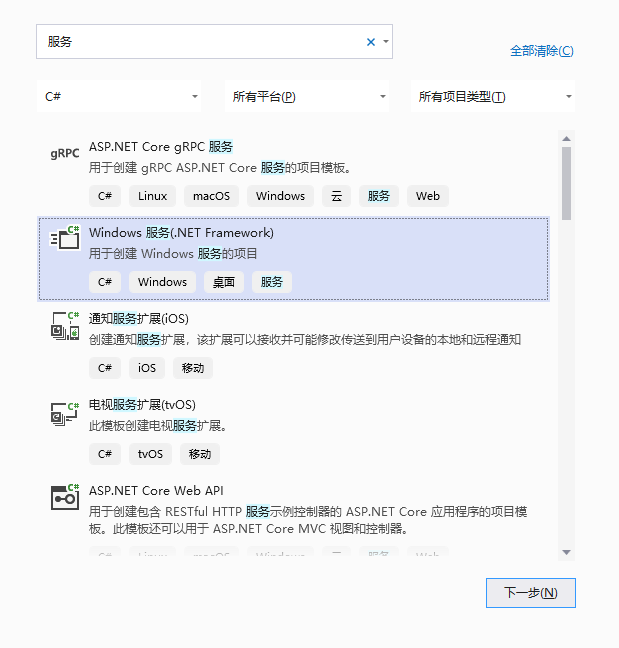Click the tvOS tag under 电视服务扩展

tap(150, 454)
